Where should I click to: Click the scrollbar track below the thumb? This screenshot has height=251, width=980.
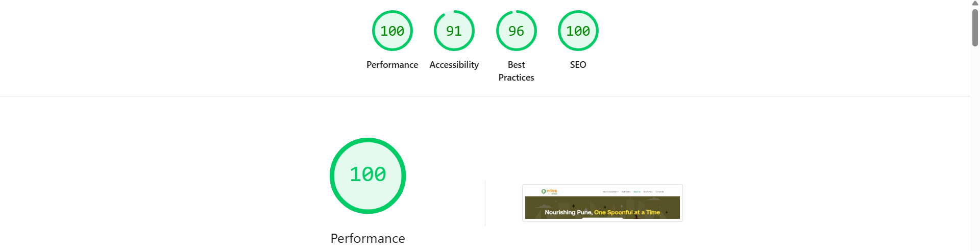[x=975, y=153]
